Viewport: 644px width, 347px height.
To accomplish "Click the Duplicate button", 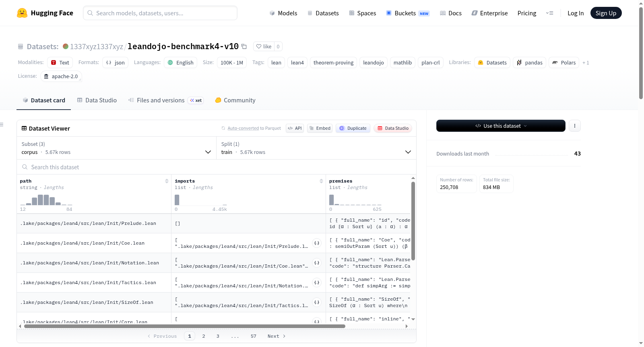I will tap(353, 128).
